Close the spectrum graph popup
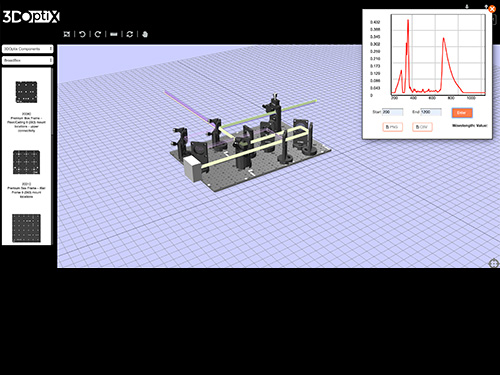 coord(492,9)
